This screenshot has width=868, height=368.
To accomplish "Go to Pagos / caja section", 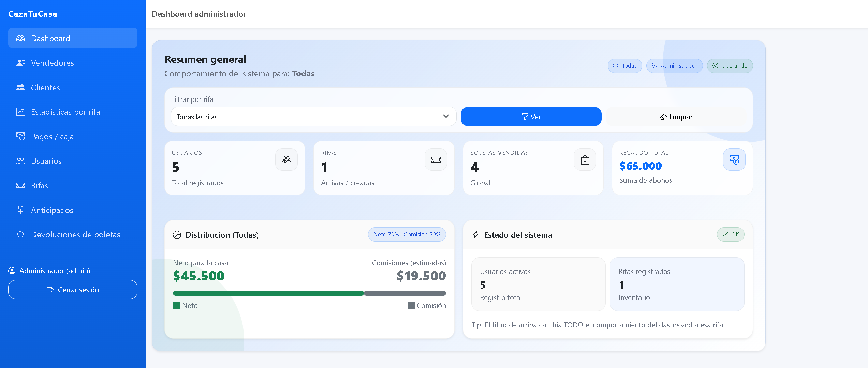I will pos(52,136).
